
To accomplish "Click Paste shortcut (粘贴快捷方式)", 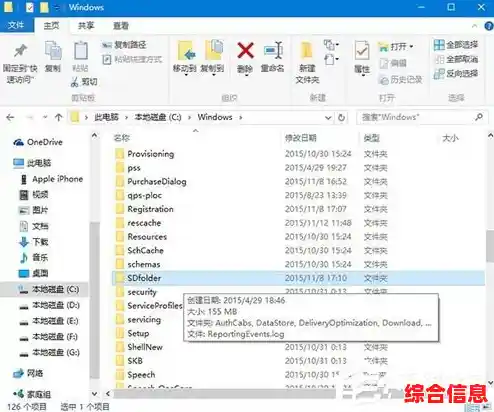I will click(132, 60).
